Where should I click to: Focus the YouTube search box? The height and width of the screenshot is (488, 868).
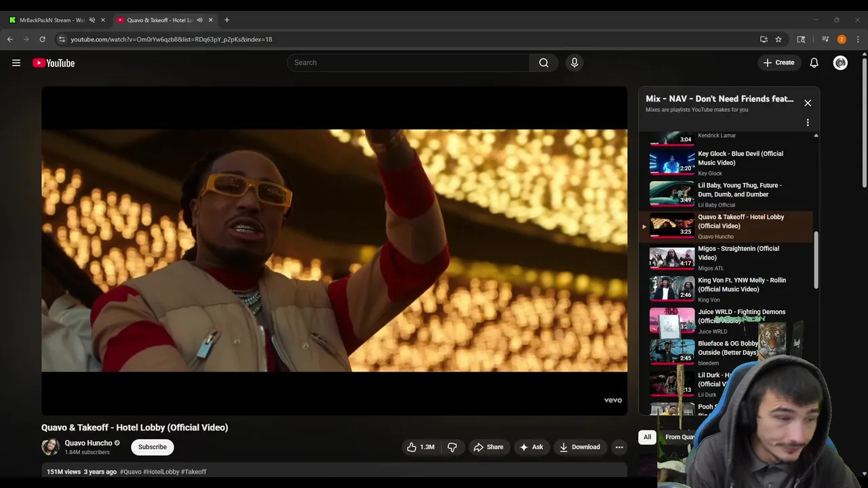pyautogui.click(x=408, y=62)
